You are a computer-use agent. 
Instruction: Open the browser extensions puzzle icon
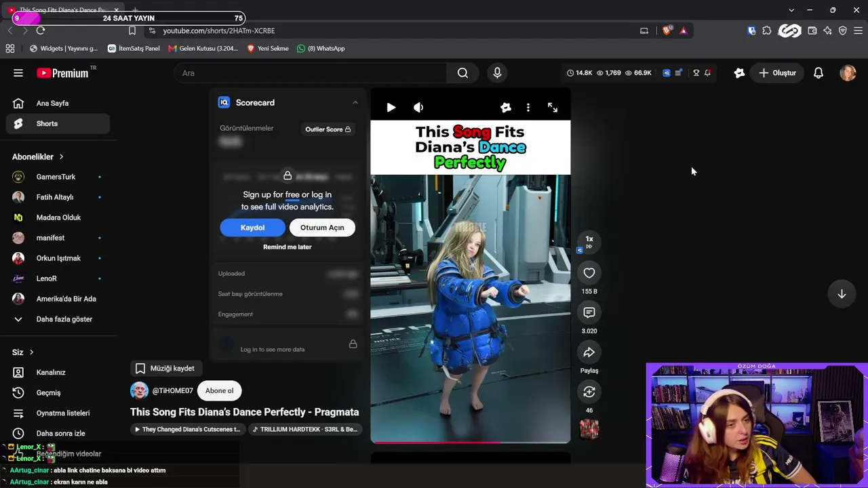(x=767, y=30)
